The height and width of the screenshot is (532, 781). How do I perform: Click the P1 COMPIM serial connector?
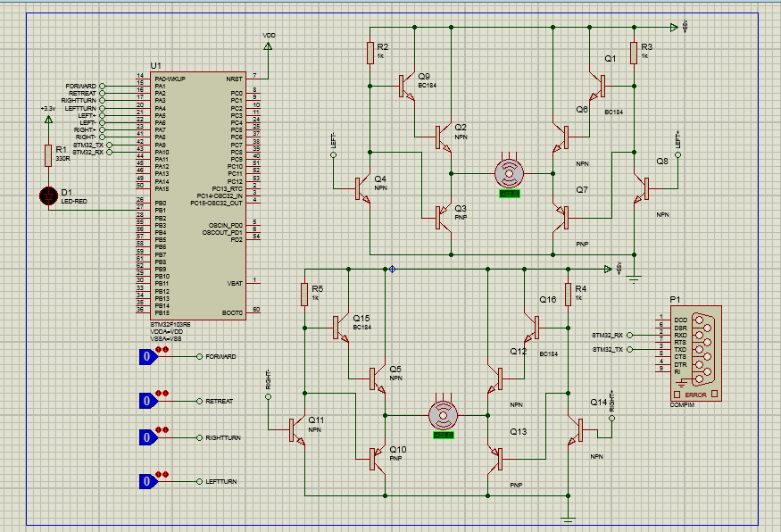pos(700,351)
